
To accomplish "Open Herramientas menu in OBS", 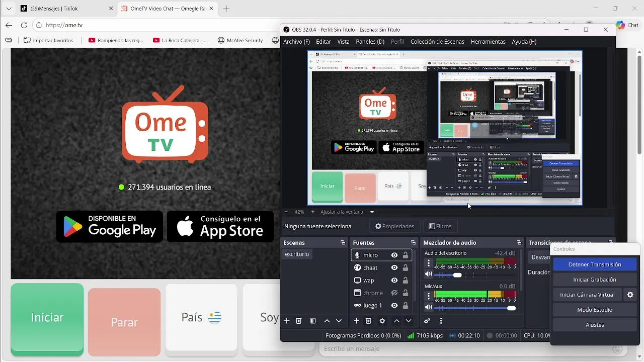I will pos(488,42).
